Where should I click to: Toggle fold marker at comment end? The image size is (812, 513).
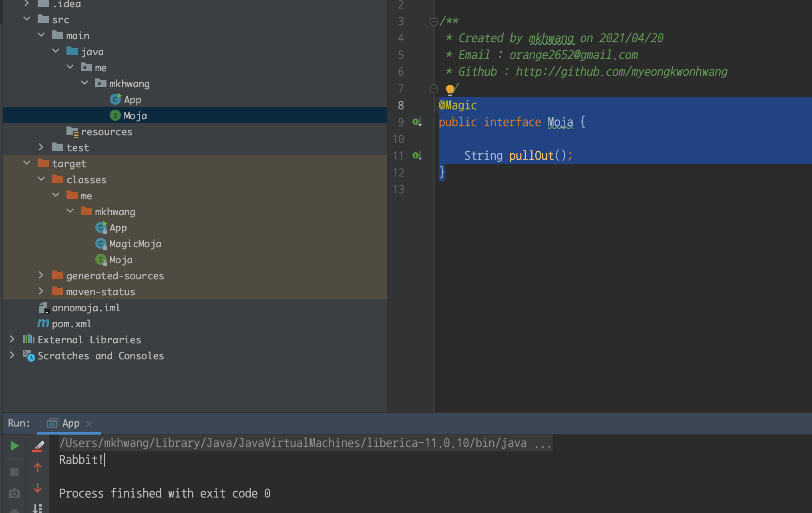[434, 88]
